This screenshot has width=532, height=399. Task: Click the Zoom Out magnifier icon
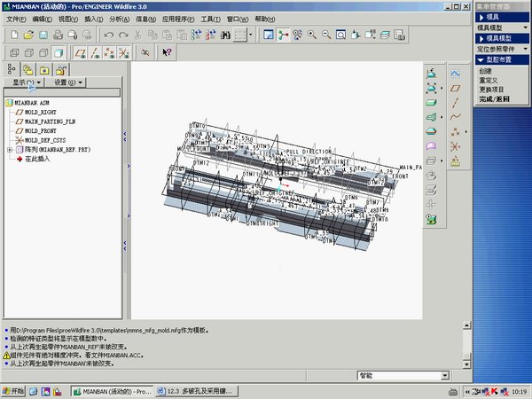point(326,35)
